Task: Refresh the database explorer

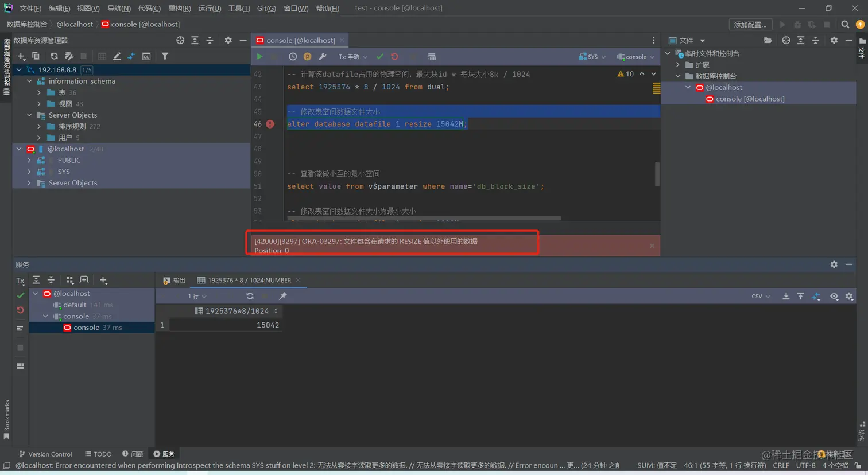Action: point(54,56)
